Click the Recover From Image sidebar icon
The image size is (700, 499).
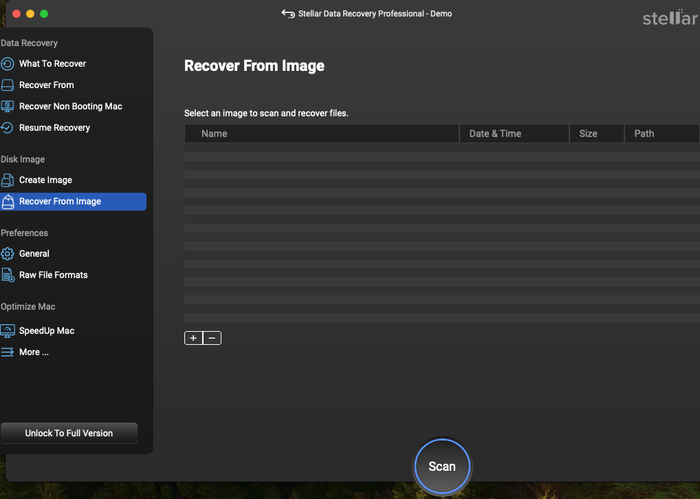[8, 202]
